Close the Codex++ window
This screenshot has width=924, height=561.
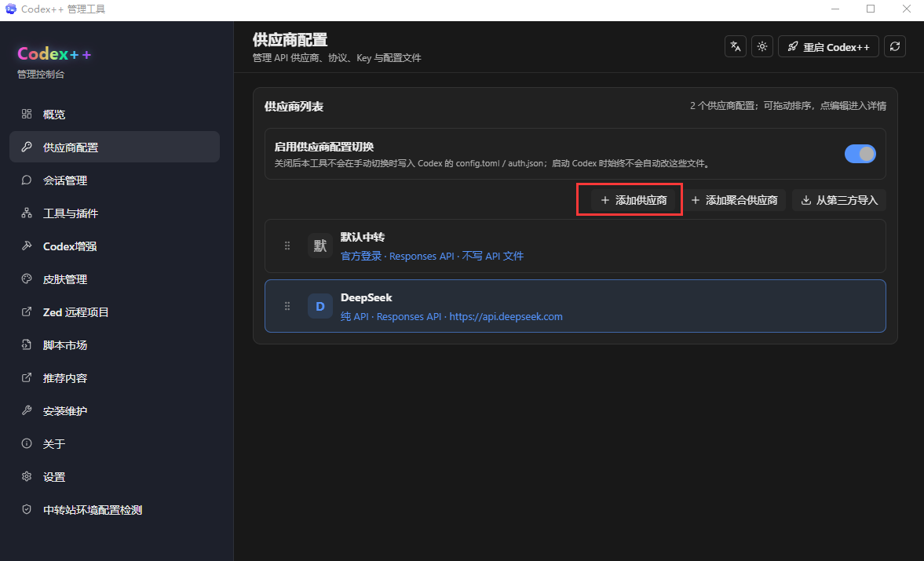[x=906, y=9]
